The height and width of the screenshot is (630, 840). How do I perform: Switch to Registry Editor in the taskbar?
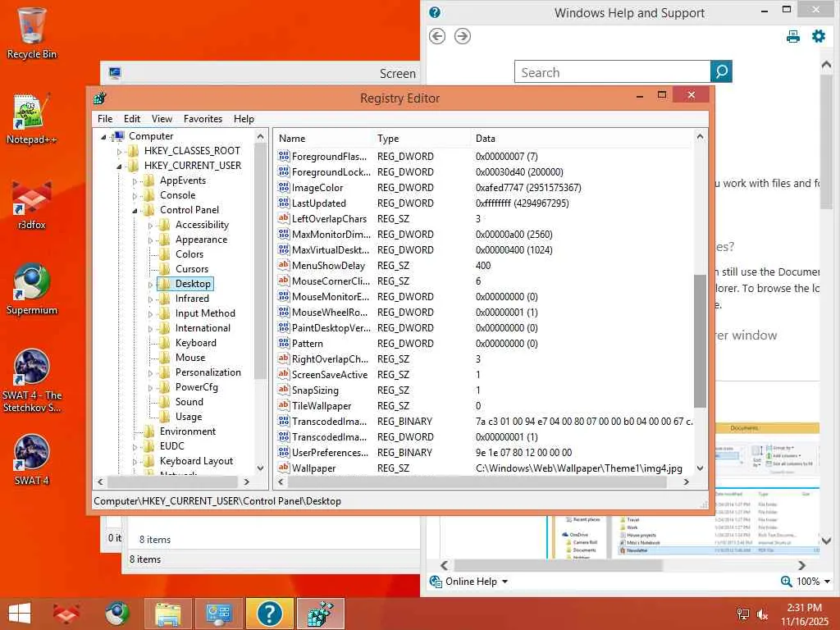tap(321, 614)
